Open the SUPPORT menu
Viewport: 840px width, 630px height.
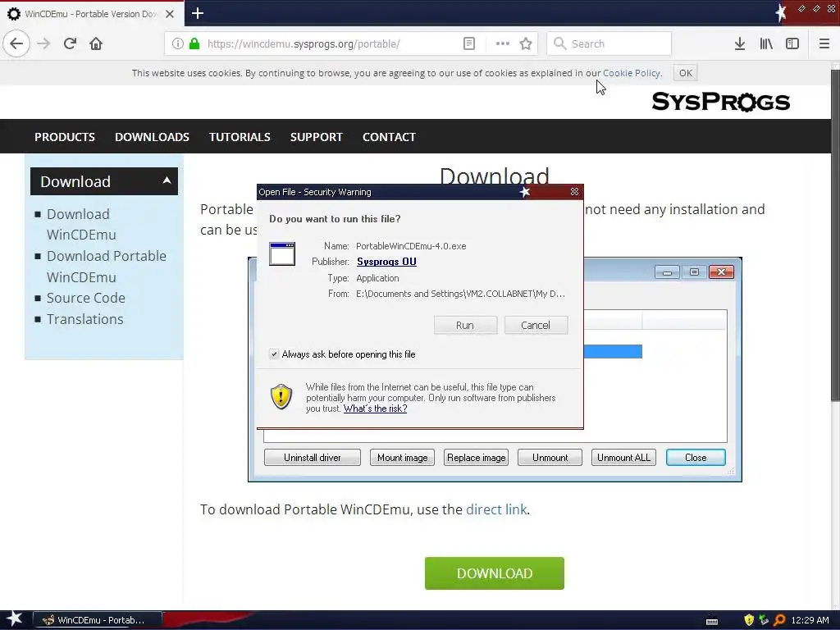[316, 137]
